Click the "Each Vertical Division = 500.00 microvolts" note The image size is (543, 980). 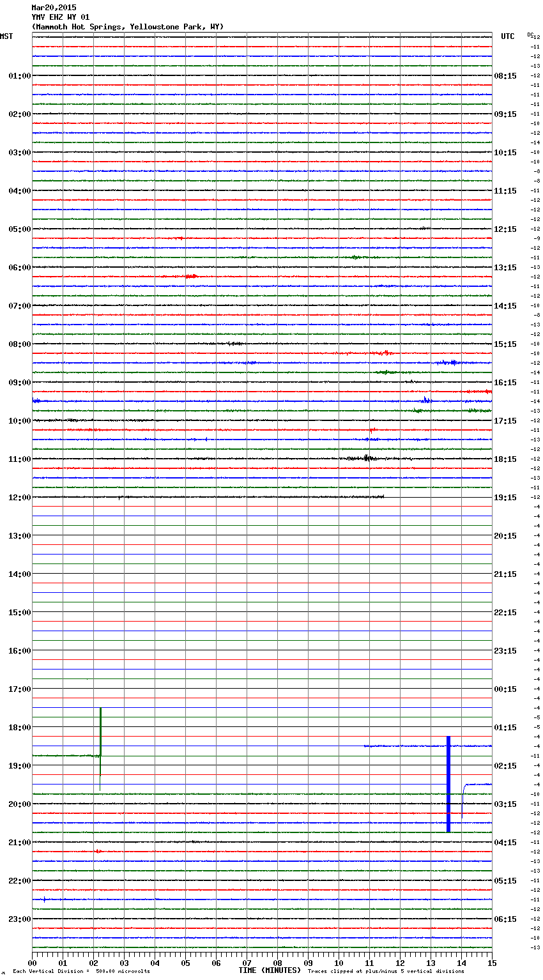(81, 972)
